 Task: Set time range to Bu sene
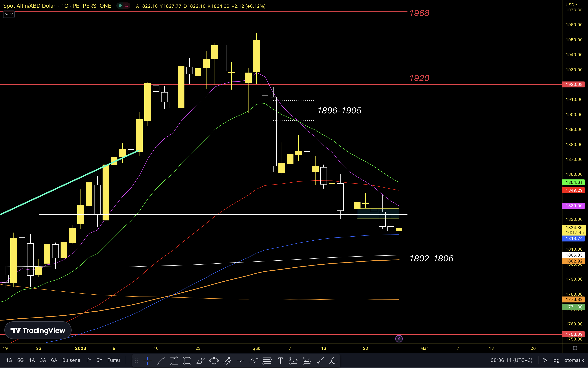[x=71, y=360]
